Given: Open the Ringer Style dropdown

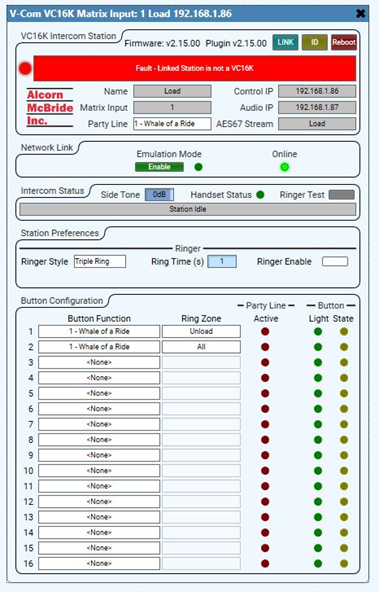Looking at the screenshot, I should [100, 261].
